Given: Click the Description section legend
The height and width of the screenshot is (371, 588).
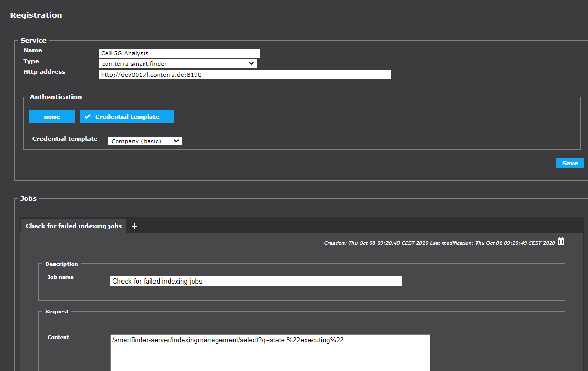Looking at the screenshot, I should click(62, 264).
